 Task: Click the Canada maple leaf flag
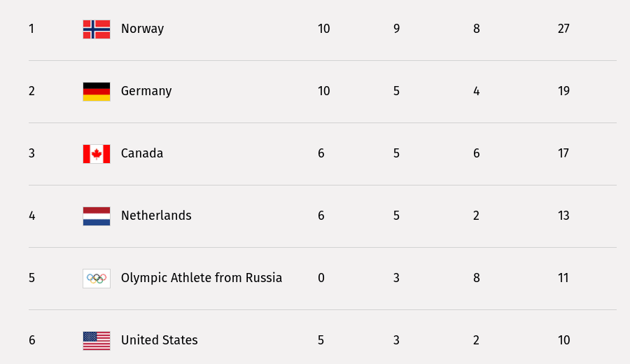coord(97,153)
